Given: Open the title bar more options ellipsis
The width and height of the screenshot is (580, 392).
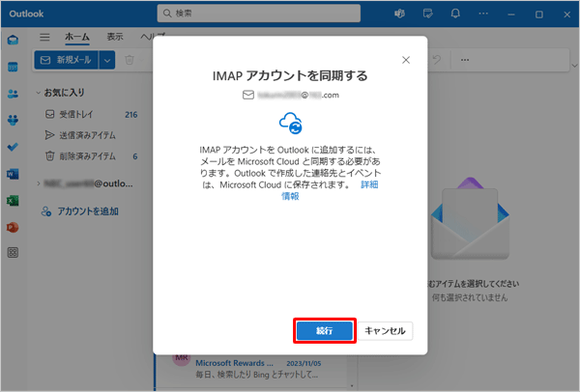Looking at the screenshot, I should pos(483,14).
